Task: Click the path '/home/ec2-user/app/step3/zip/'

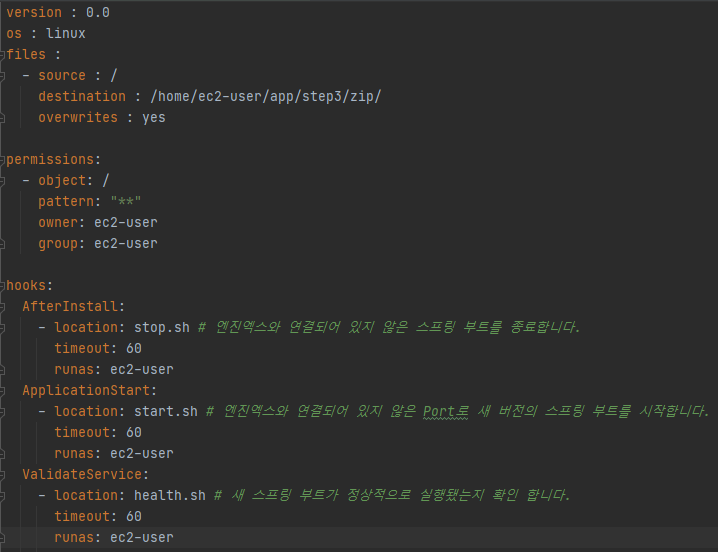Action: [x=266, y=97]
